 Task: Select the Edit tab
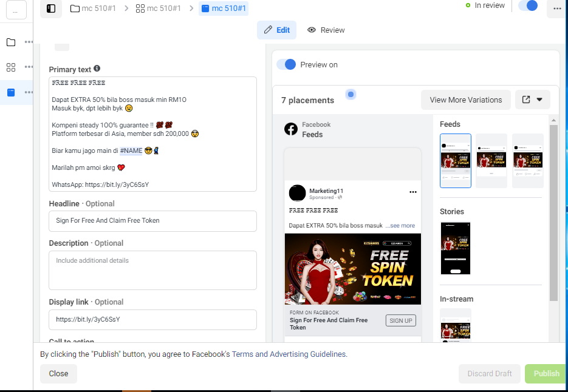tap(277, 30)
